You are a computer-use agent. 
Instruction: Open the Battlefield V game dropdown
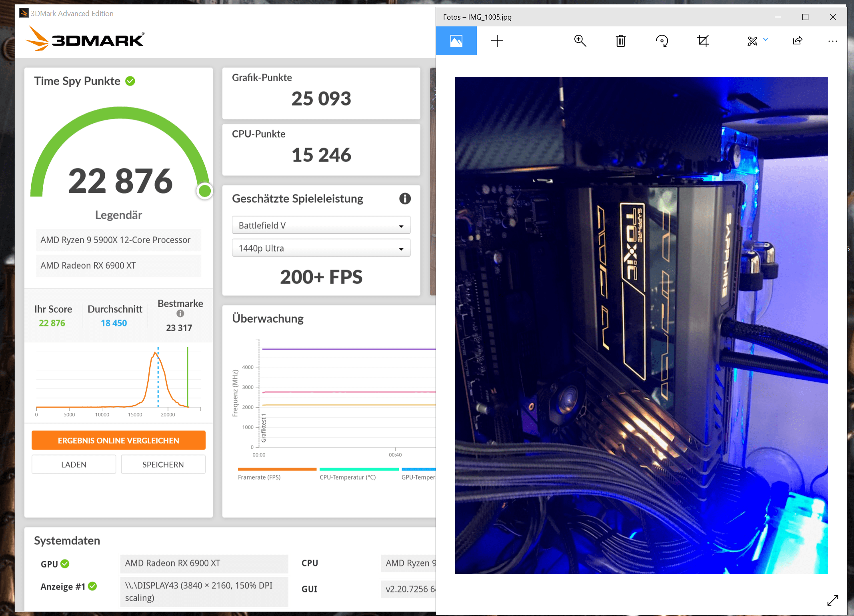321,225
